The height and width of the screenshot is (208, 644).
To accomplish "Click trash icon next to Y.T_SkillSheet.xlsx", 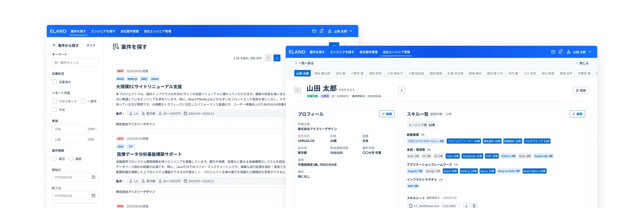I will pyautogui.click(x=474, y=206).
